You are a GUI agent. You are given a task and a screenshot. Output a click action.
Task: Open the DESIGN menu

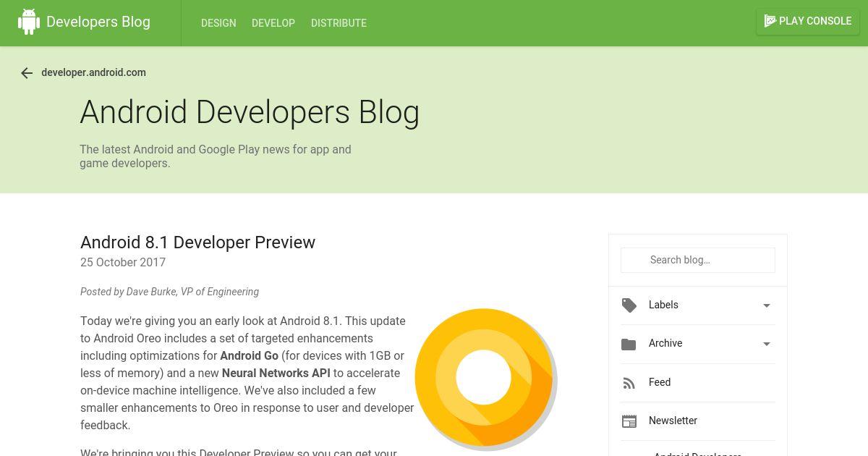click(218, 23)
